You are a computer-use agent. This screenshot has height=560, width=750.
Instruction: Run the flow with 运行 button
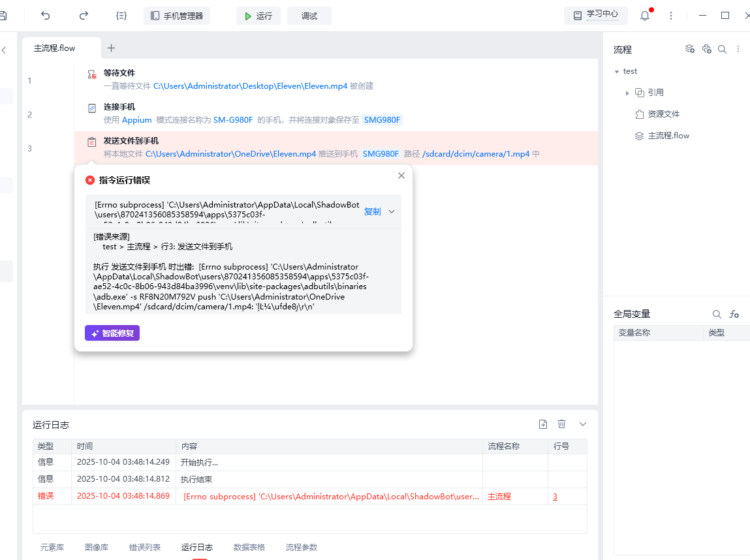[x=258, y=16]
